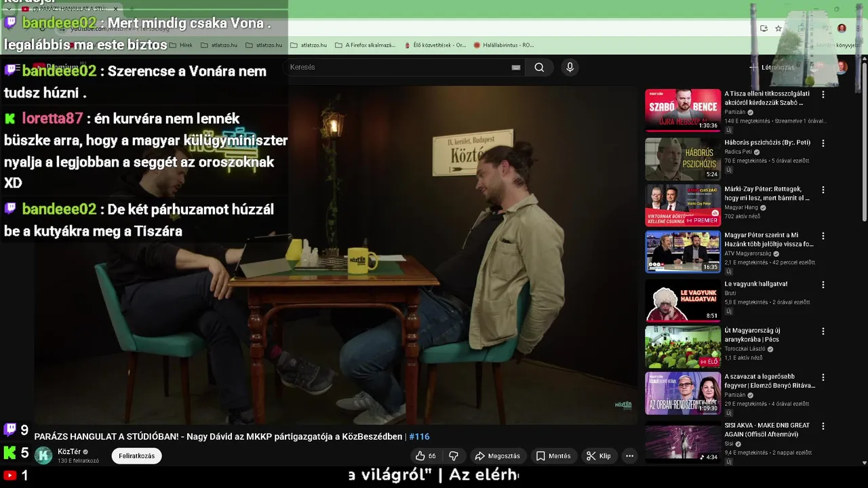Share the video via Megosztás button
The image size is (868, 488).
[497, 456]
